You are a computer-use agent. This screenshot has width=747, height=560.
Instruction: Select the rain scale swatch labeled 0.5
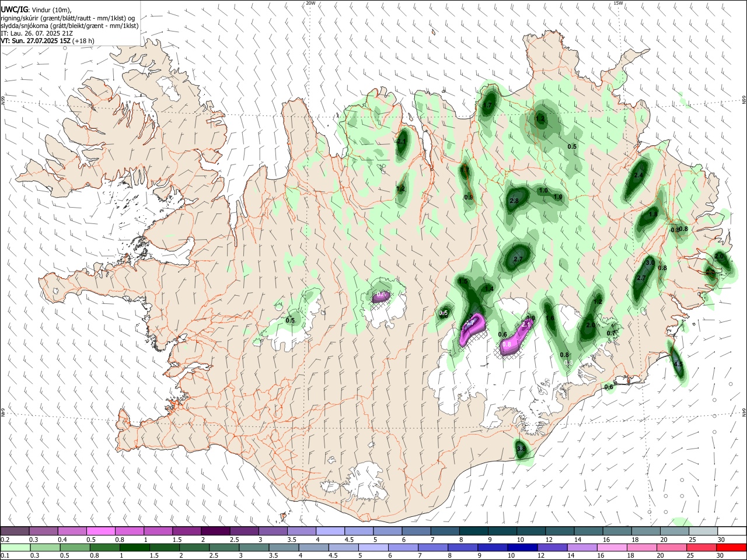74,547
